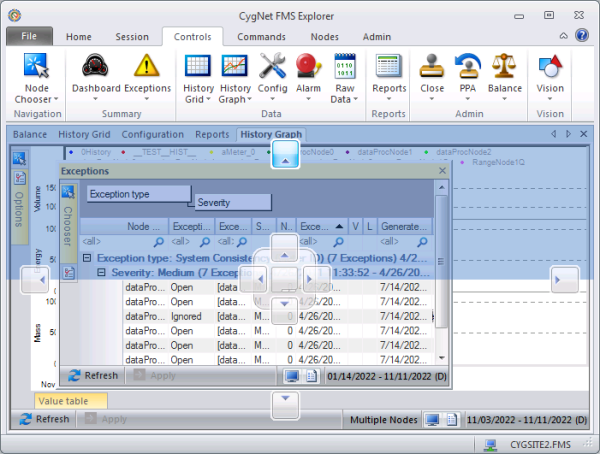
Task: Click checklist icon in graph Options sidebar
Action: [x=20, y=178]
